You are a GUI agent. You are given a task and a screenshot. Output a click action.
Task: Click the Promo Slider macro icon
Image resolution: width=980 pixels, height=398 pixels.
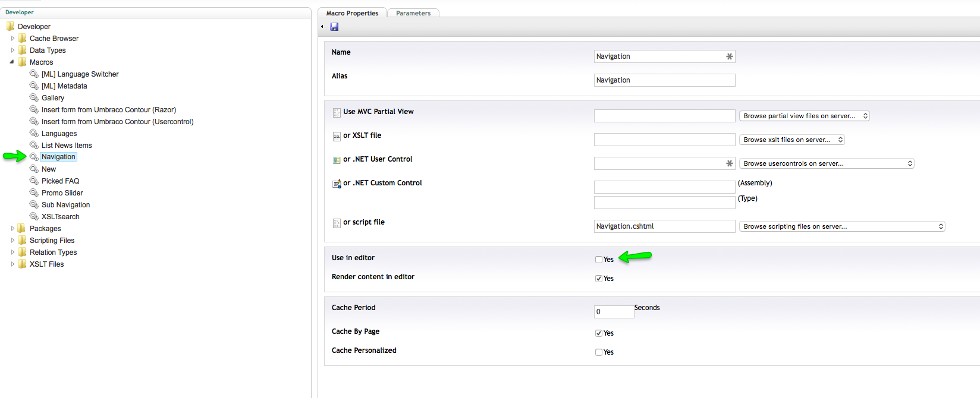coord(34,192)
